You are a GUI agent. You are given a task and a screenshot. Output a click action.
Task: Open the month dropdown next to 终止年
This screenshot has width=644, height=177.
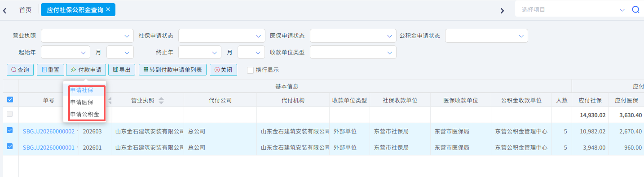pos(251,52)
